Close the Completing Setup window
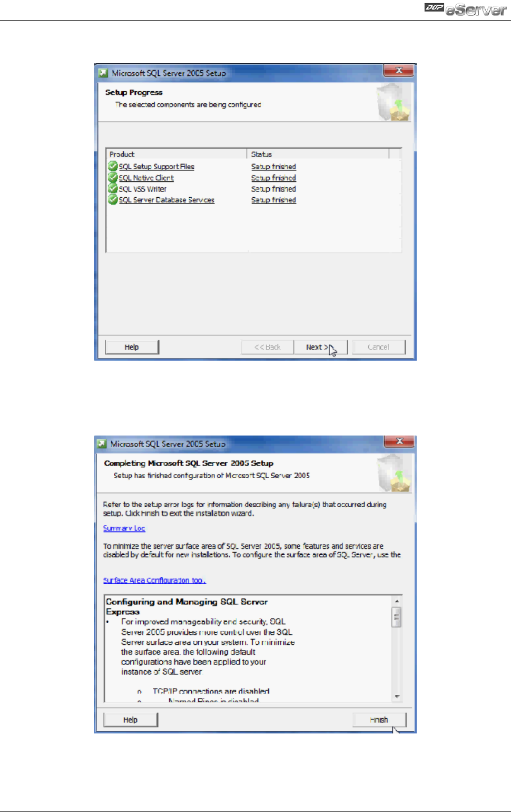Image resolution: width=511 pixels, height=812 pixels. coord(399,441)
